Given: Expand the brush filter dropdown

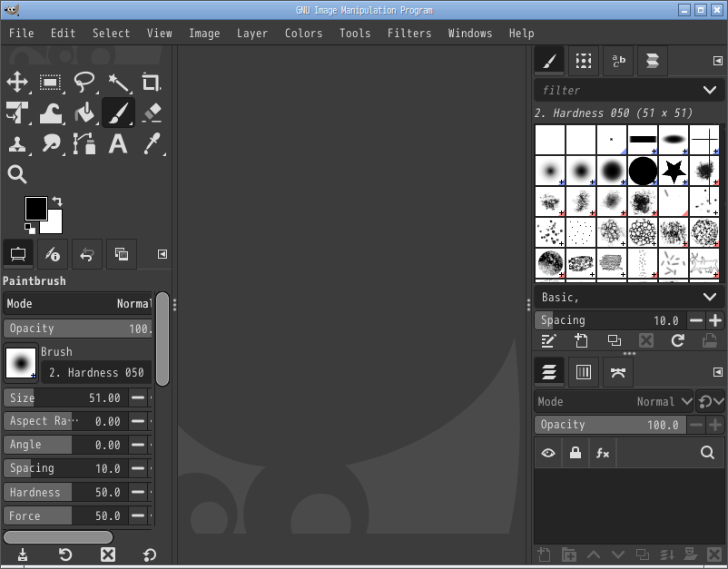Looking at the screenshot, I should [710, 90].
